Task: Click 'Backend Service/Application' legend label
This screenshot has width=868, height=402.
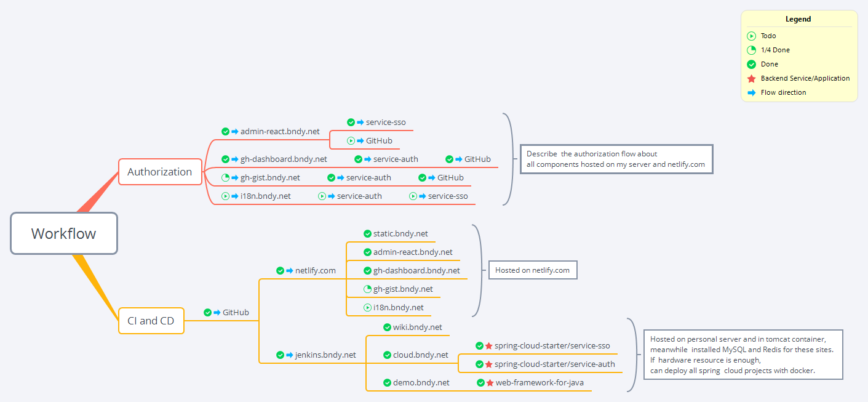Action: [x=805, y=78]
